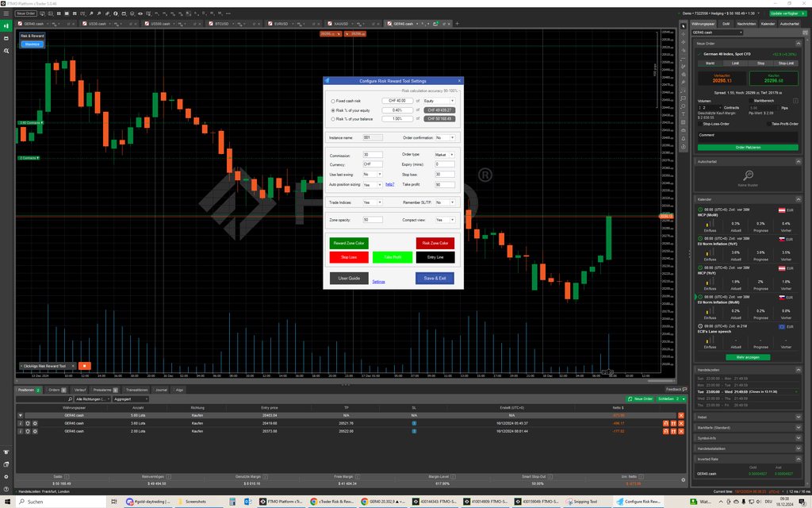Open the Remember SL/TP dropdown

pyautogui.click(x=445, y=202)
